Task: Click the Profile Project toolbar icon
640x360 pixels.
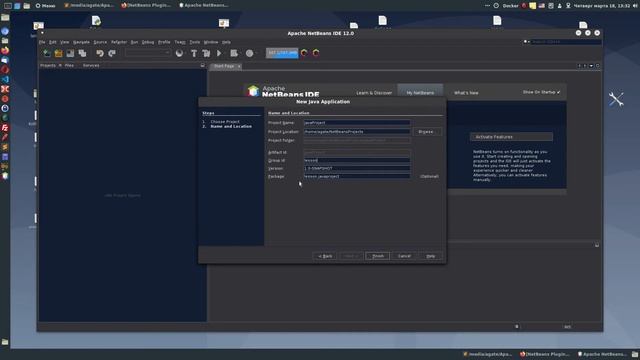Action: 249,53
